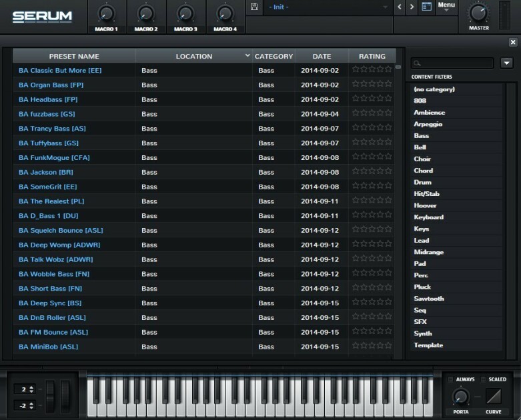
Task: Open the search options dropdown arrow
Action: pyautogui.click(x=506, y=63)
